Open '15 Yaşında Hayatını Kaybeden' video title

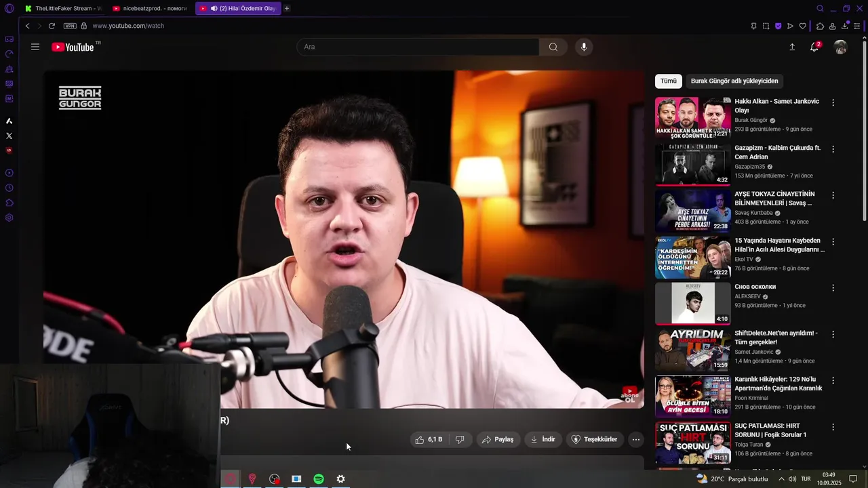point(780,245)
